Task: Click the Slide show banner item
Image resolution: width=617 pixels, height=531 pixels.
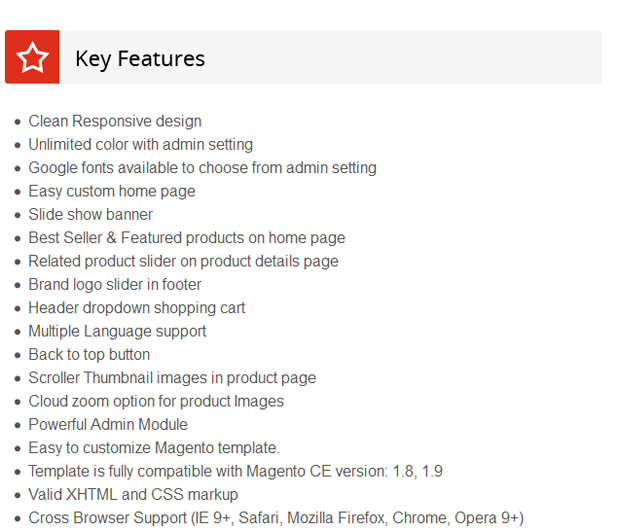Action: (x=91, y=214)
